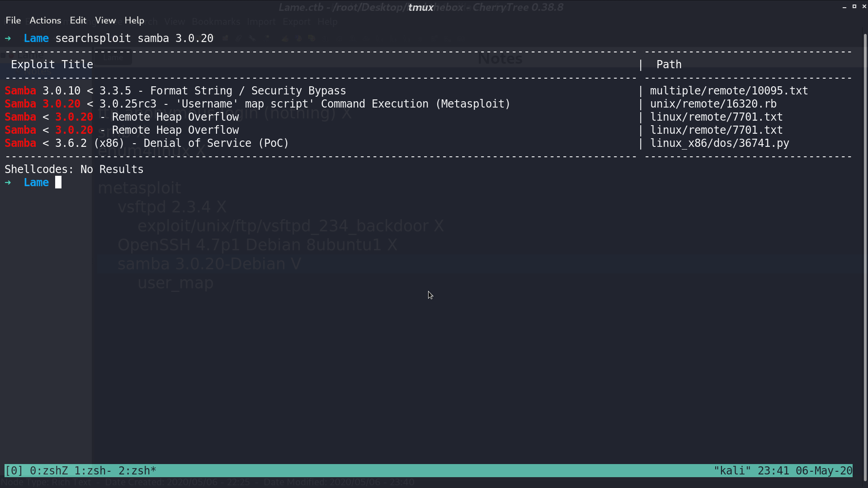868x488 pixels.
Task: Maximize the tmux terminal window
Action: click(x=854, y=7)
